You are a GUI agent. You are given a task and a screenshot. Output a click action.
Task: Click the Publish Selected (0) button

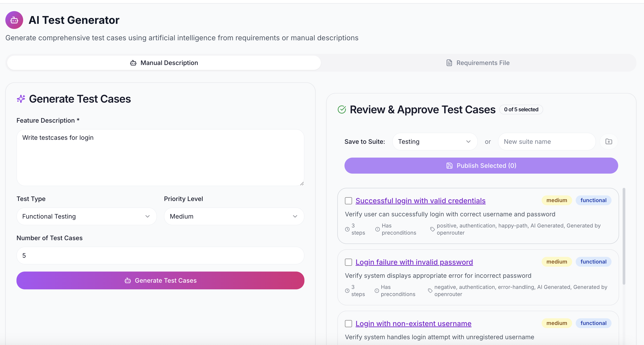[x=481, y=166]
